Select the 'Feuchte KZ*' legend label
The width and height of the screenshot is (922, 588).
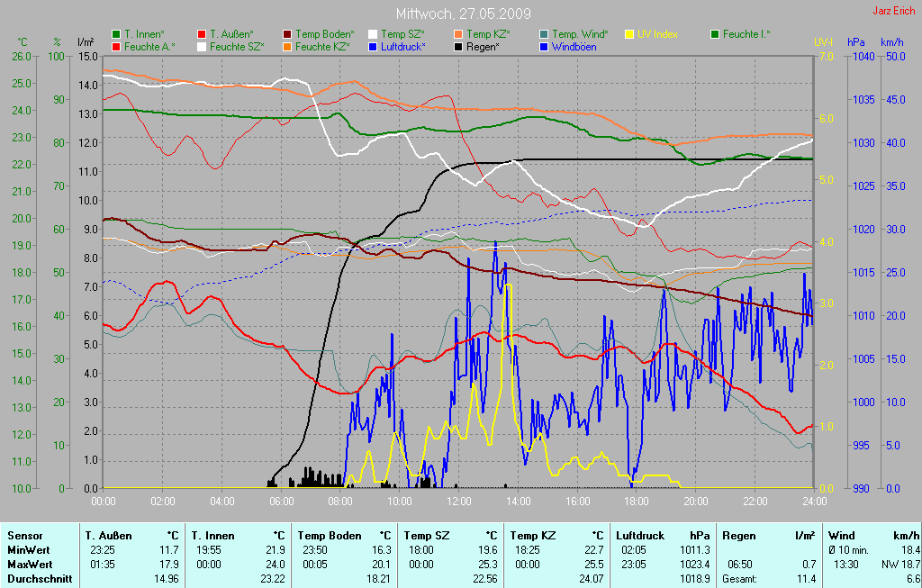pyautogui.click(x=322, y=47)
